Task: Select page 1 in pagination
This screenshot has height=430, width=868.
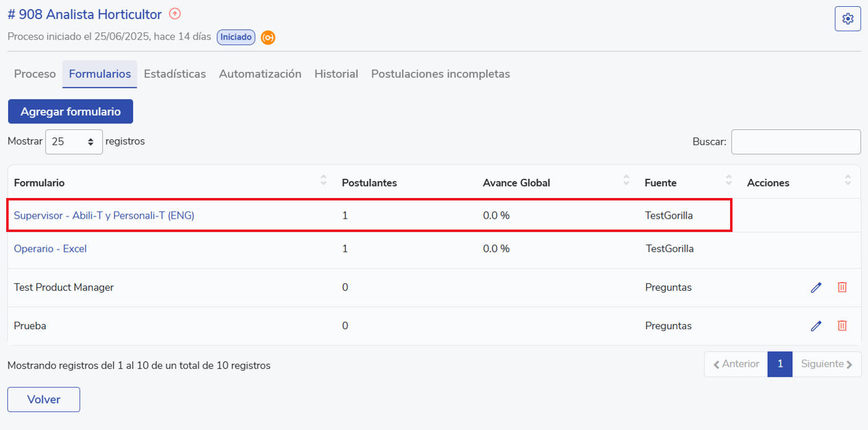Action: pyautogui.click(x=780, y=364)
